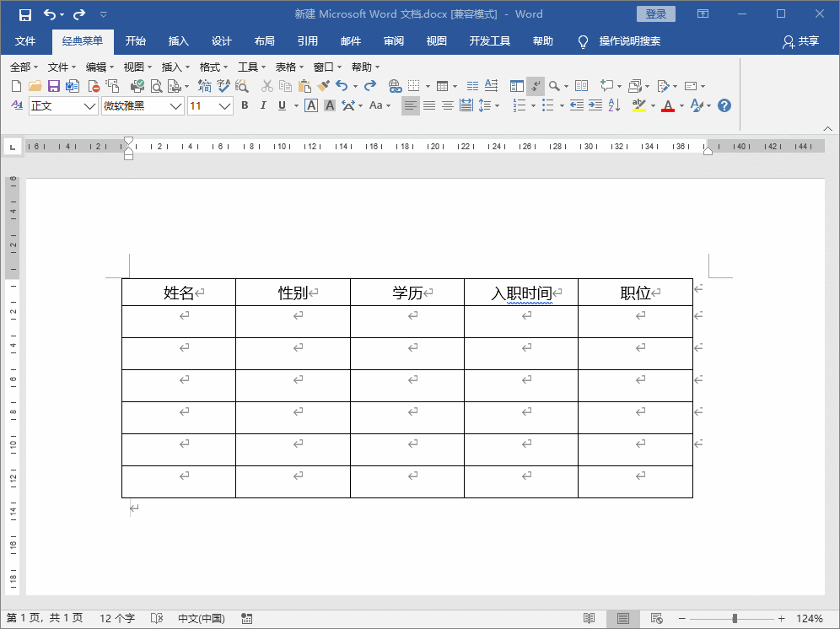Toggle the Navigation Pane icon
The width and height of the screenshot is (840, 629).
[516, 86]
